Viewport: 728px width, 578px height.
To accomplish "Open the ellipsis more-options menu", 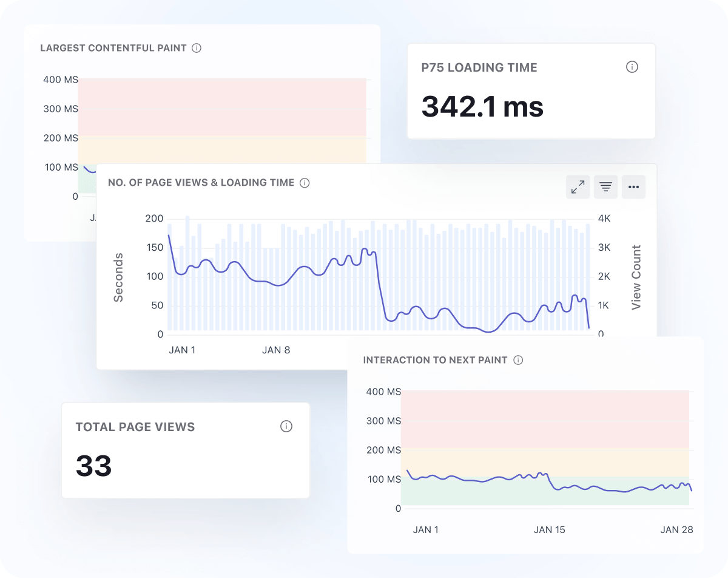I will 633,187.
